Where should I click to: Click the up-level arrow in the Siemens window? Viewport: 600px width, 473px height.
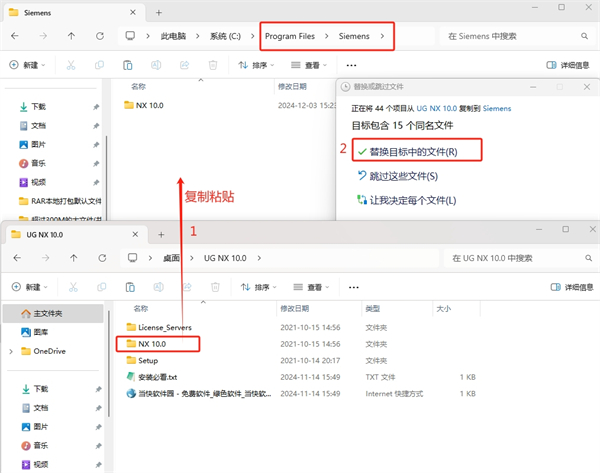pos(71,36)
